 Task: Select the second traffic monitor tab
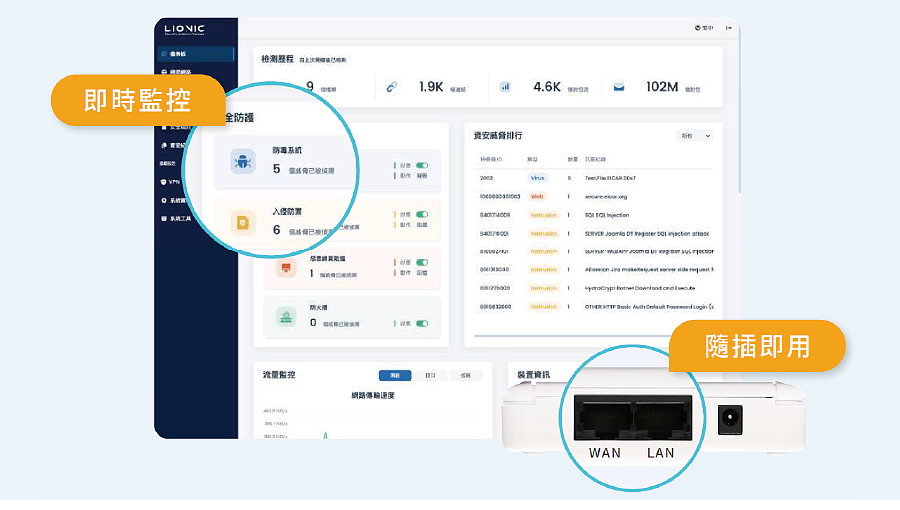430,375
